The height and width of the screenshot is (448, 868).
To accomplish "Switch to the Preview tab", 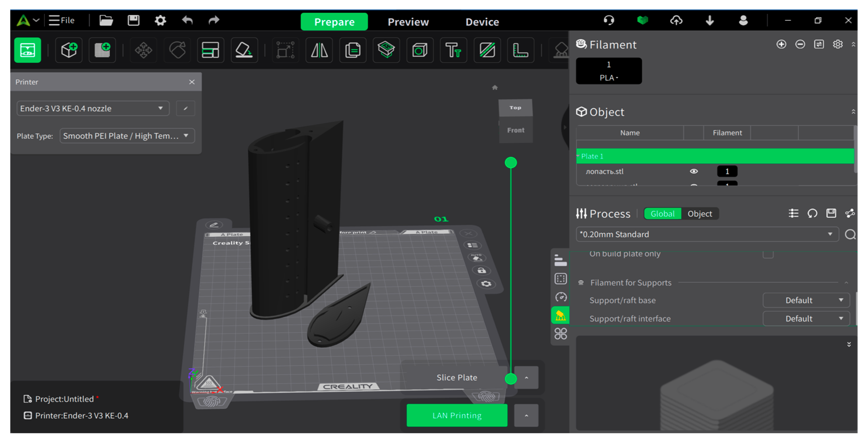I will (408, 22).
